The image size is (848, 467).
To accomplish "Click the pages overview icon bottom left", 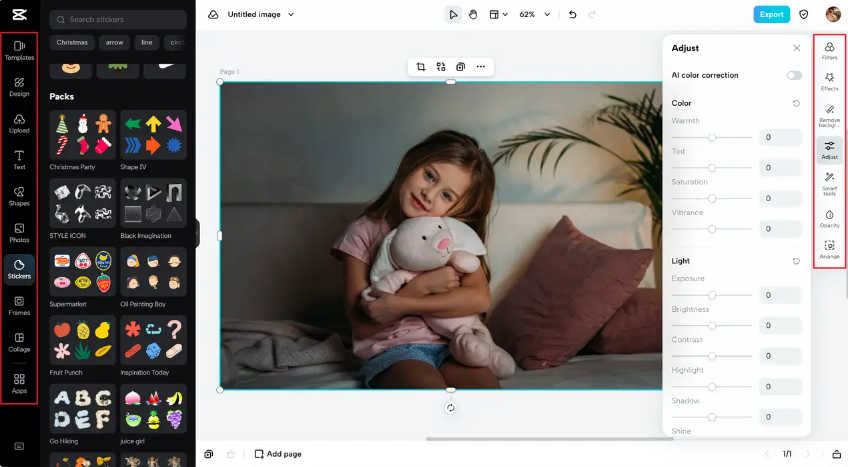I will coord(209,454).
